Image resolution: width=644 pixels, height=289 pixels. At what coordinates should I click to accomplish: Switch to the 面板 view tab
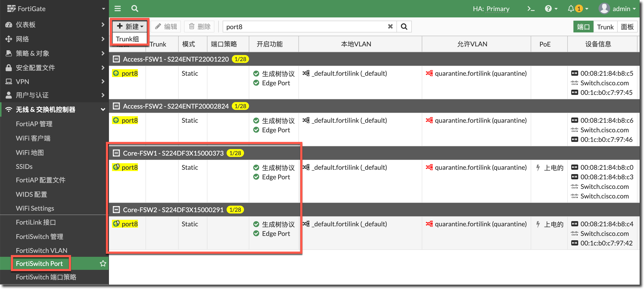click(x=627, y=27)
